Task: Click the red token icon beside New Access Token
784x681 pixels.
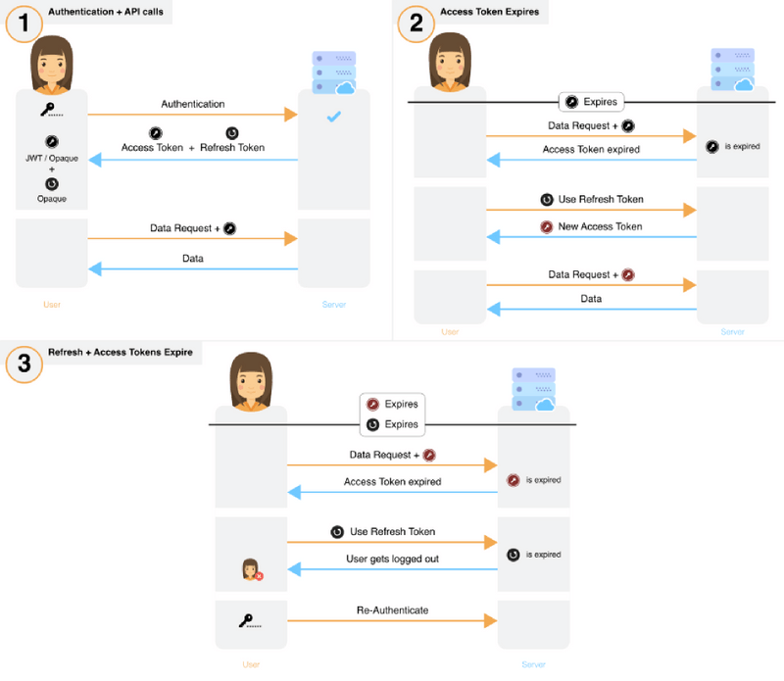Action: pos(547,227)
